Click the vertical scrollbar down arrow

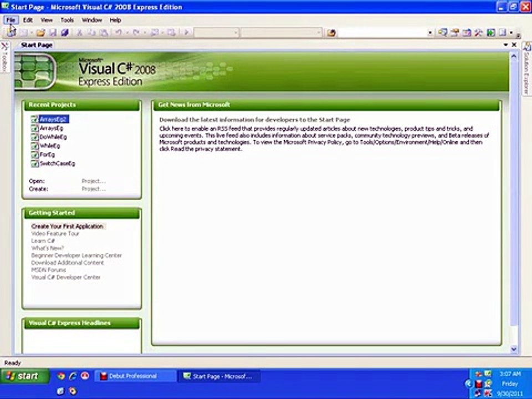[x=513, y=349]
